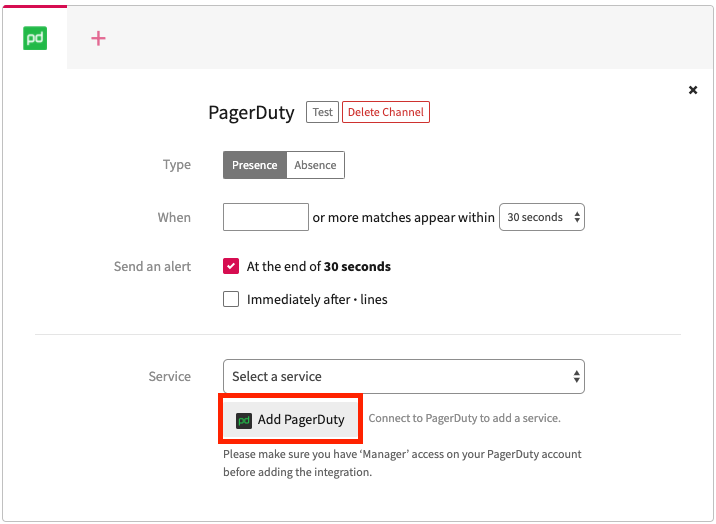Click 'or more matches appear within' text
The width and height of the screenshot is (716, 524).
404,217
